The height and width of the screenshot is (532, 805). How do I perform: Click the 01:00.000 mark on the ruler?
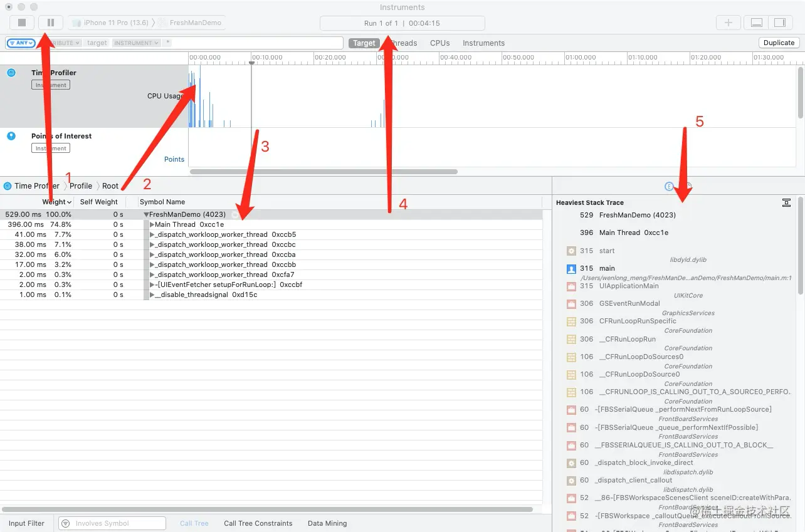click(581, 57)
